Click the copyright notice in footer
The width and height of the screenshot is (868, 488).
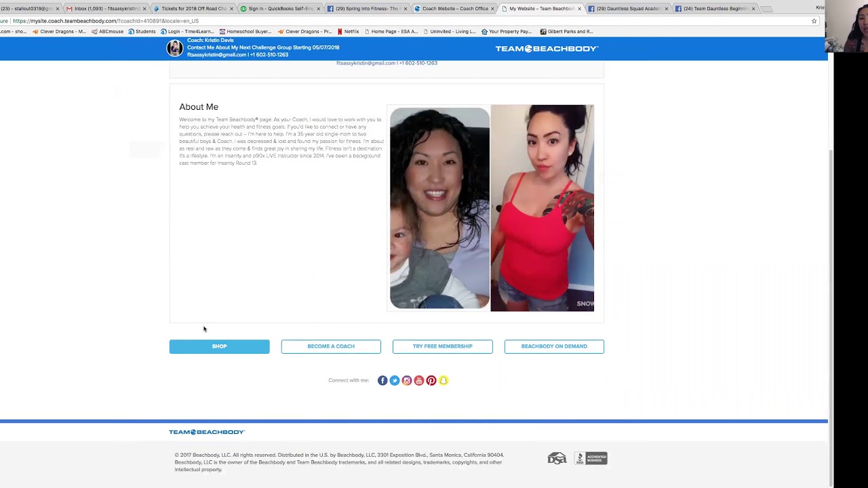339,462
